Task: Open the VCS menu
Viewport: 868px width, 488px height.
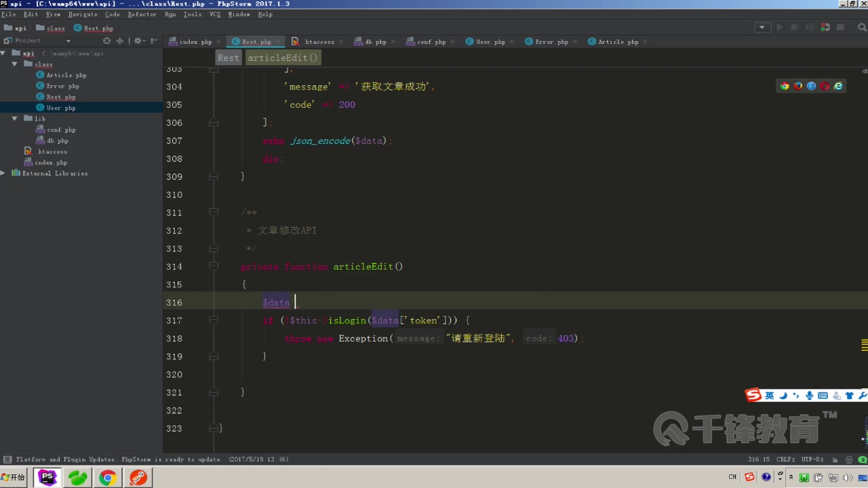Action: pyautogui.click(x=215, y=14)
